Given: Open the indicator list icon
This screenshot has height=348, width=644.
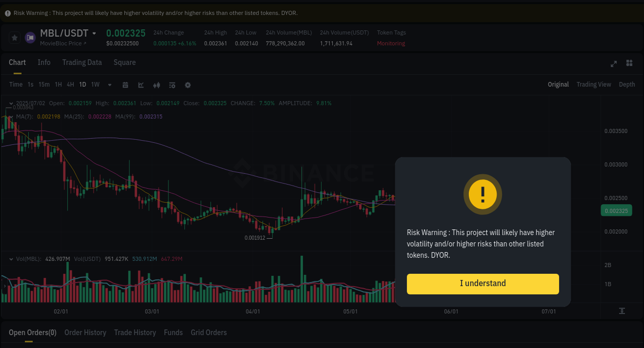Looking at the screenshot, I should click(172, 85).
